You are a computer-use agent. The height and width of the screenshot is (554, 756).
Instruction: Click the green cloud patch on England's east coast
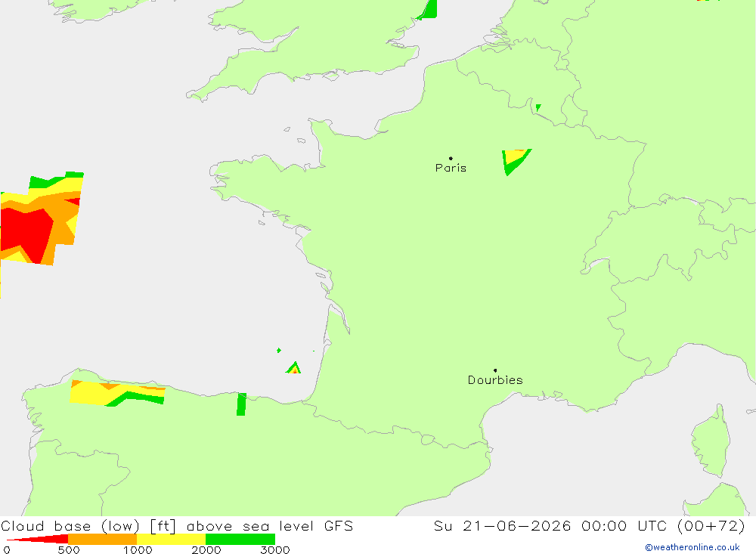point(428,10)
